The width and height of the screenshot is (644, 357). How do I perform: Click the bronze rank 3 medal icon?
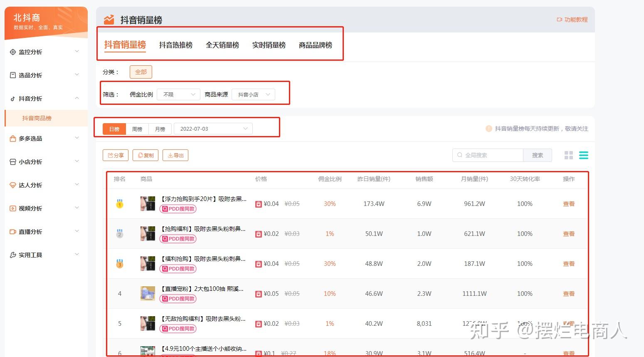coord(120,264)
